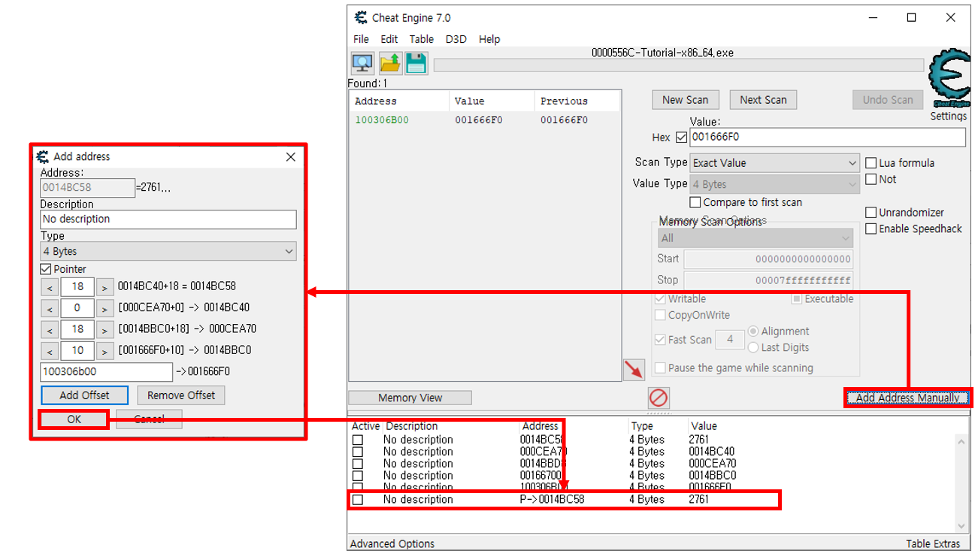The height and width of the screenshot is (560, 978).
Task: Enable the Not checkbox
Action: (871, 179)
